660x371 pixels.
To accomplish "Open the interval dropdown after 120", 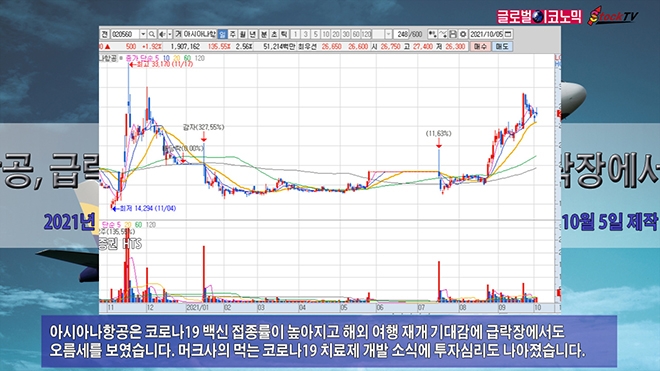I will pyautogui.click(x=388, y=34).
